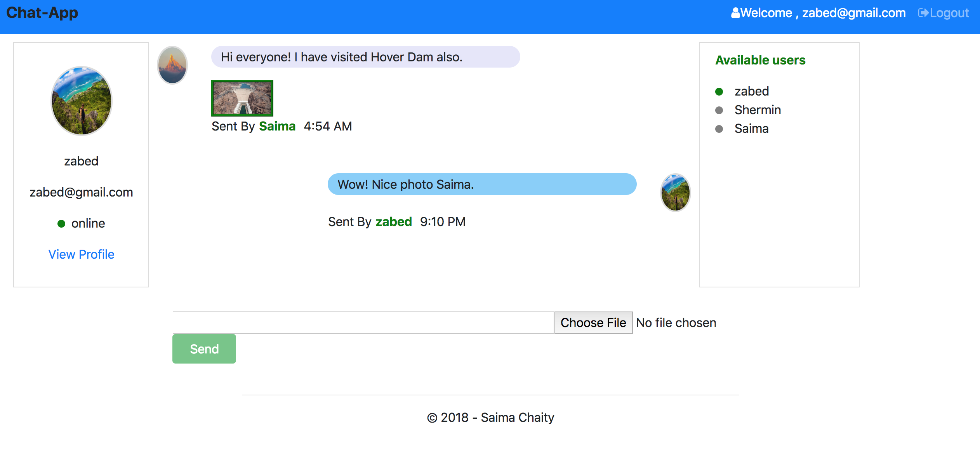The width and height of the screenshot is (980, 449).
Task: Click the gray status dot next to Shermin
Action: coord(719,110)
